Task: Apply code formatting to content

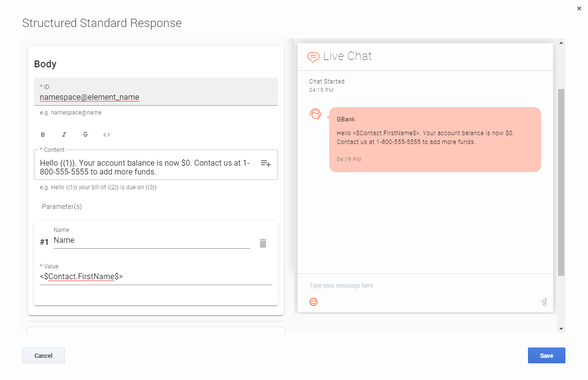Action: coord(107,135)
